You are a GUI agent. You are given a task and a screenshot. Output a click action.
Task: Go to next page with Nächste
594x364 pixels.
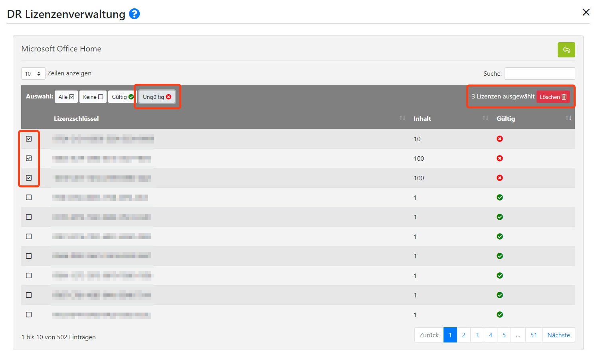coord(558,335)
